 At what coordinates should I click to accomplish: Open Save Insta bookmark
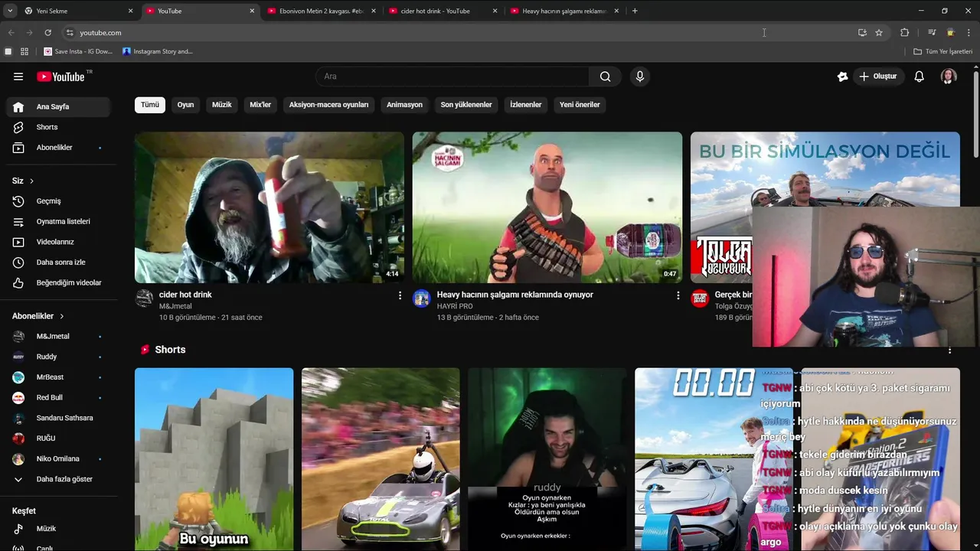[78, 51]
